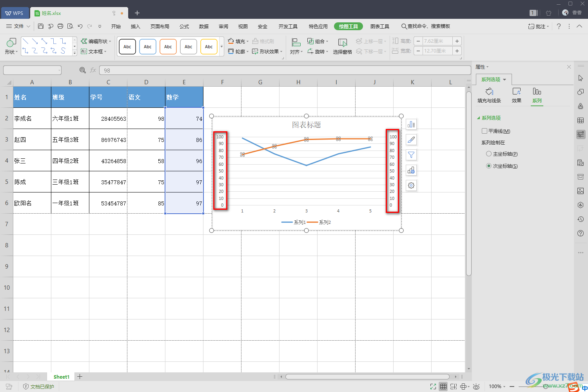Click the vertical scrollbar of the sheet
Image resolution: width=588 pixels, height=392 pixels.
click(x=468, y=183)
